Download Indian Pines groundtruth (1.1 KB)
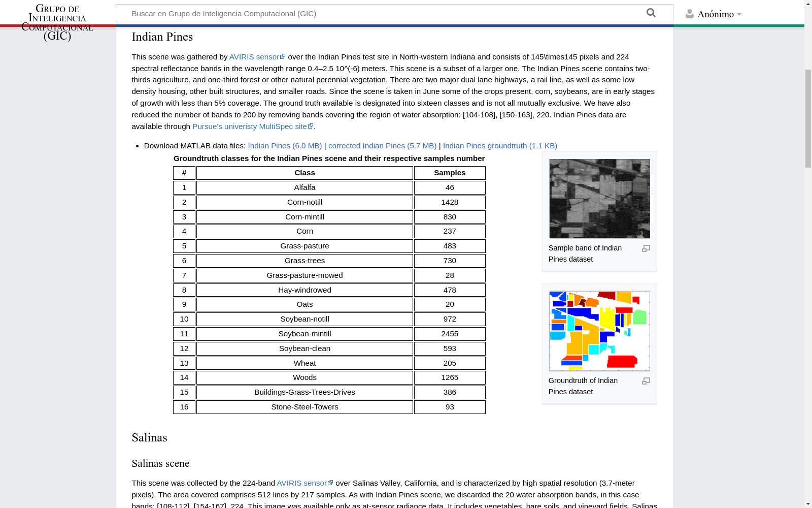The height and width of the screenshot is (508, 812). [x=500, y=146]
